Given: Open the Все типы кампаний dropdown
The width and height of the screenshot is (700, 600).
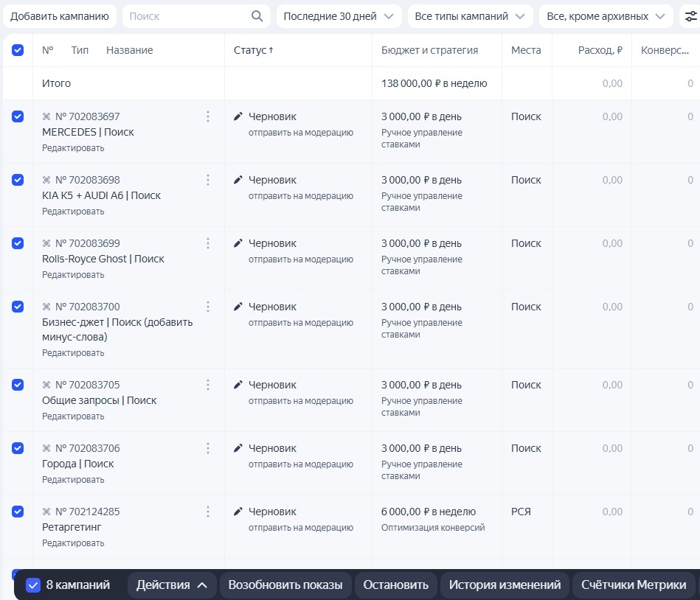Looking at the screenshot, I should click(470, 16).
